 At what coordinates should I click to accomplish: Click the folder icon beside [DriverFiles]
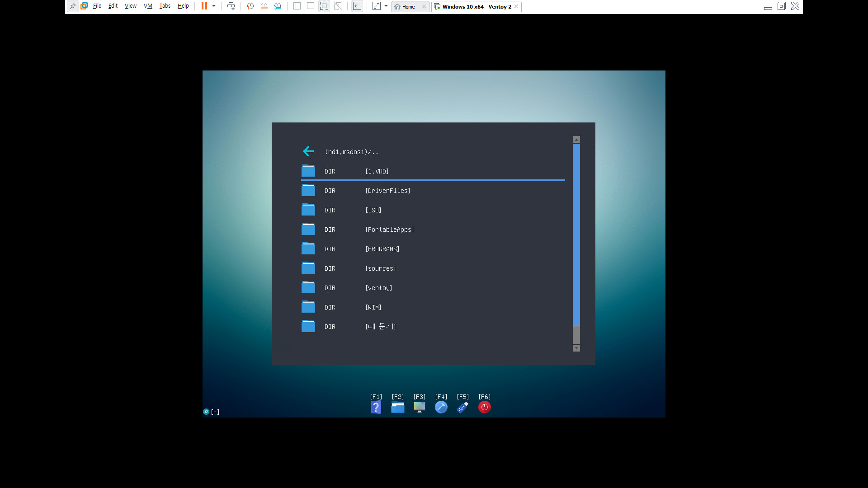coord(308,190)
